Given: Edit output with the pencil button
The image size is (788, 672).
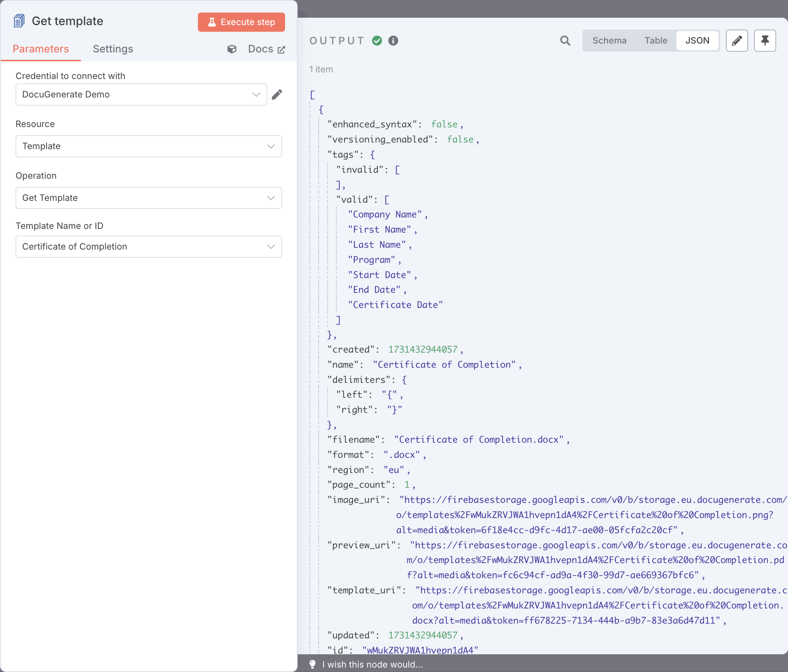Looking at the screenshot, I should click(x=737, y=41).
